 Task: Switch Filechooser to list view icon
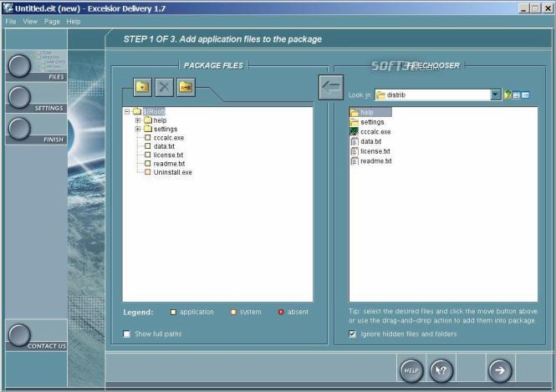click(517, 95)
